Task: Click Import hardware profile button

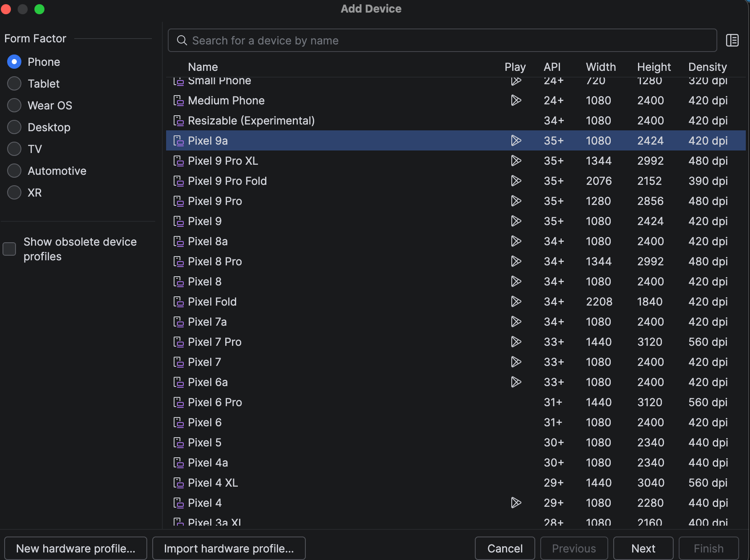Action: [229, 548]
